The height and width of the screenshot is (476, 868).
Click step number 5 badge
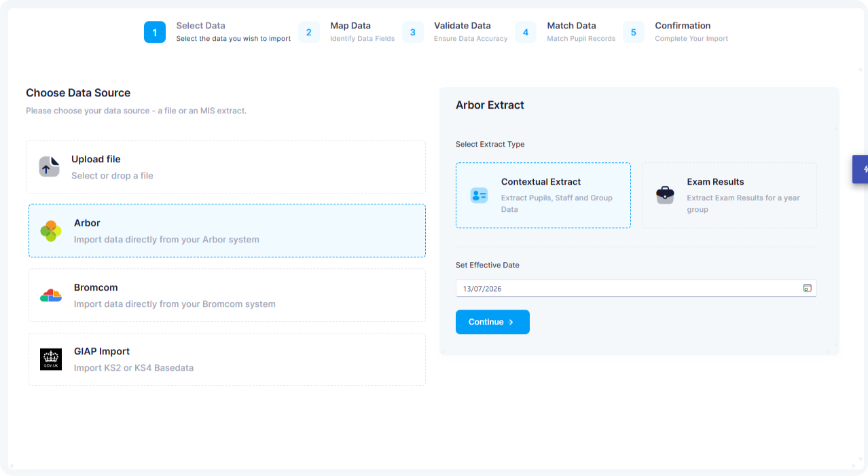click(634, 32)
